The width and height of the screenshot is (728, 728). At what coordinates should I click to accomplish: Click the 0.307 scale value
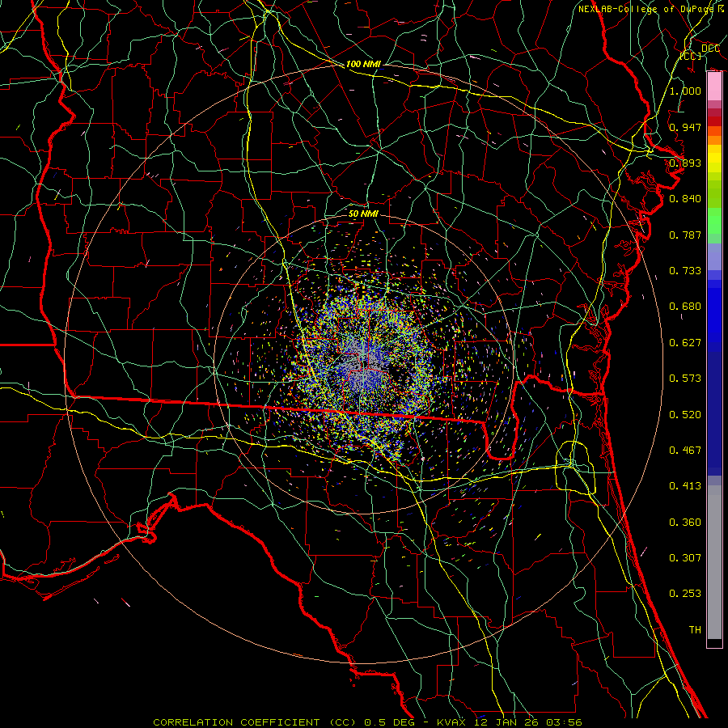click(685, 558)
